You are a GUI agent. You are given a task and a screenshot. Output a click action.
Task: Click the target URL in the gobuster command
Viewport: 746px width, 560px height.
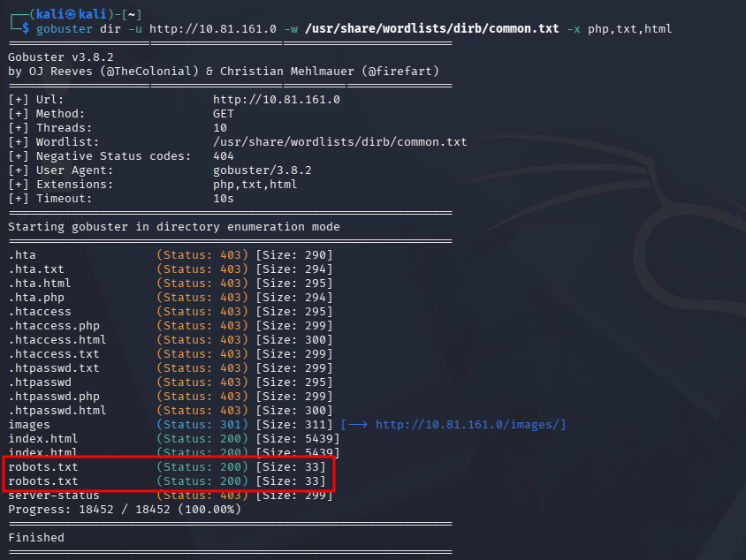pyautogui.click(x=212, y=29)
